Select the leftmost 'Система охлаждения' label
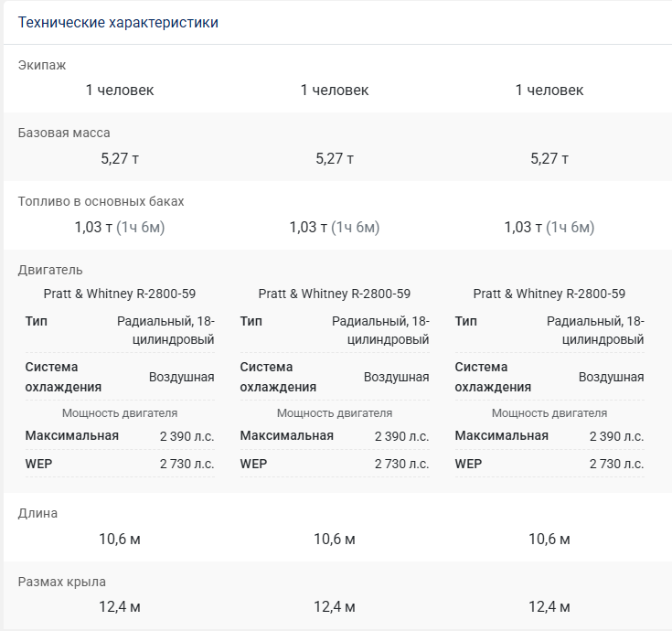Image resolution: width=672 pixels, height=631 pixels. (63, 377)
